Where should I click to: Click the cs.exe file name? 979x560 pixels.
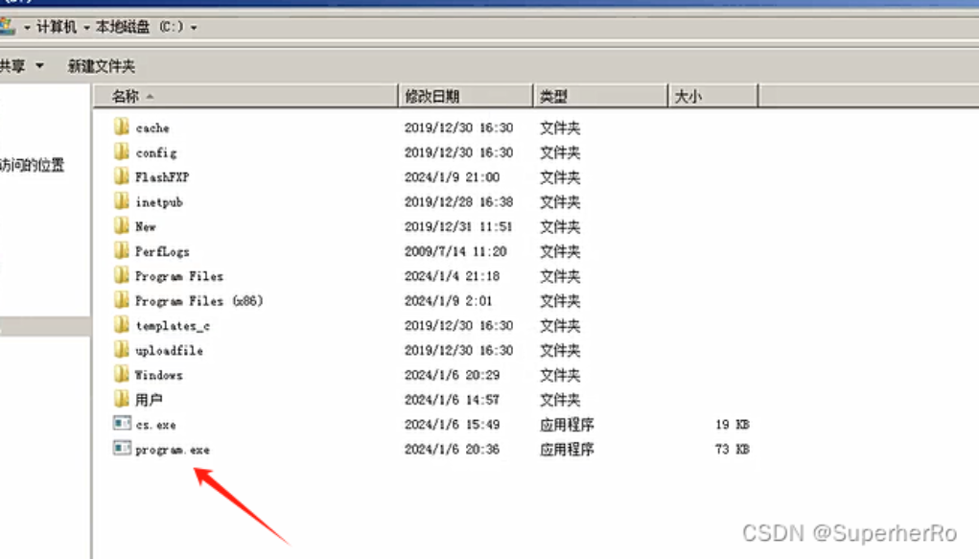click(x=156, y=425)
